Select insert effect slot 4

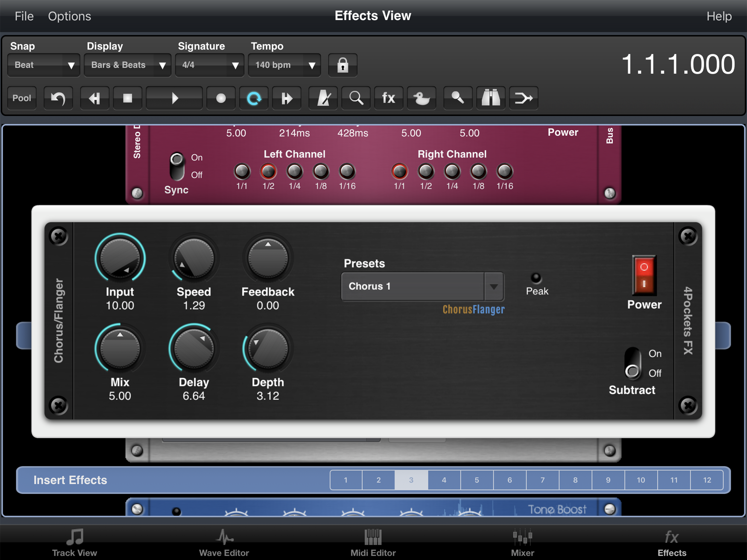[x=444, y=480]
